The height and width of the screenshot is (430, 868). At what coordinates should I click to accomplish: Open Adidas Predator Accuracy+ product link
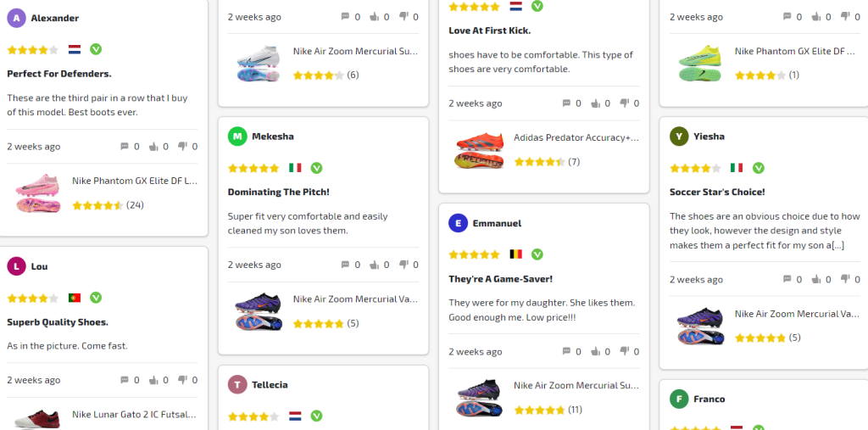[x=576, y=137]
